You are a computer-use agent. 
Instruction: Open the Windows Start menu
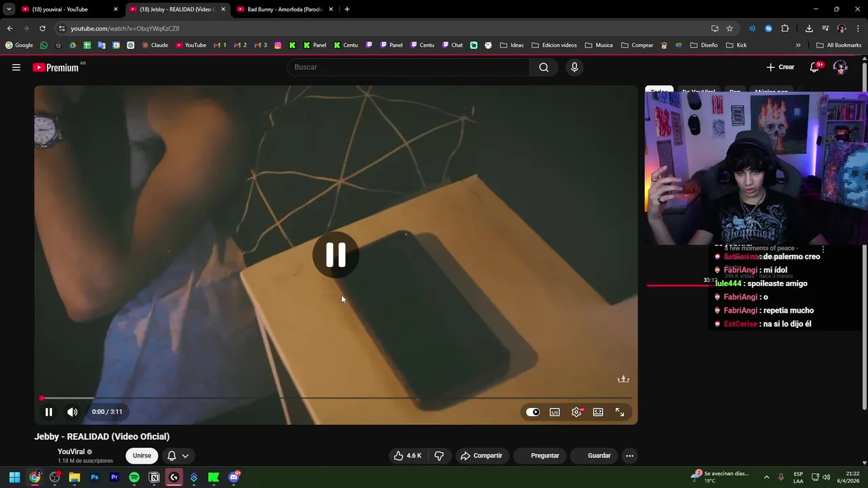coord(14,477)
